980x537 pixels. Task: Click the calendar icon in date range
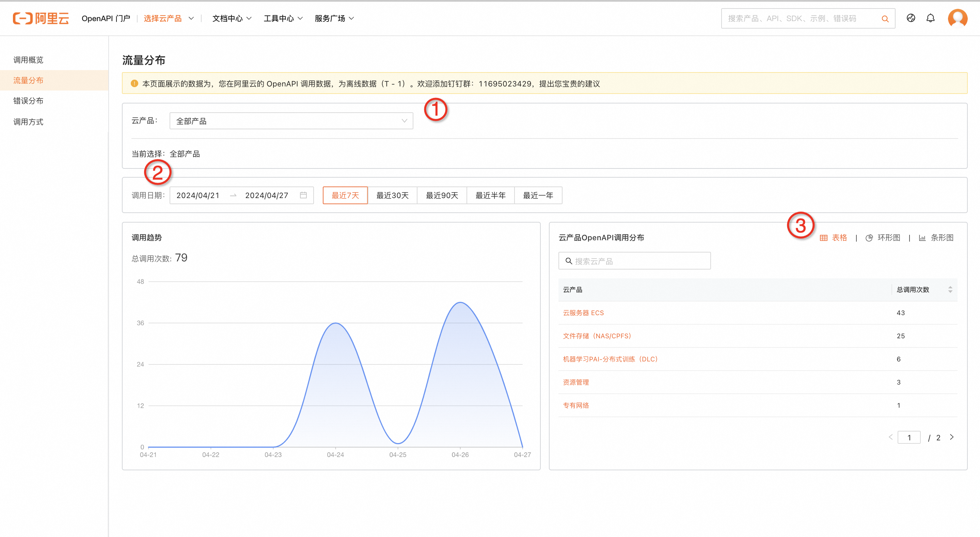[x=303, y=195]
